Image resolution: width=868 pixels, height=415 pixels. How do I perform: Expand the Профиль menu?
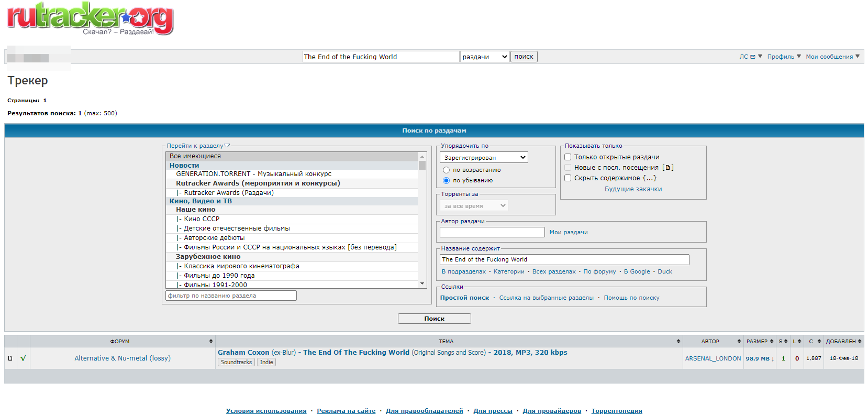[x=784, y=57]
